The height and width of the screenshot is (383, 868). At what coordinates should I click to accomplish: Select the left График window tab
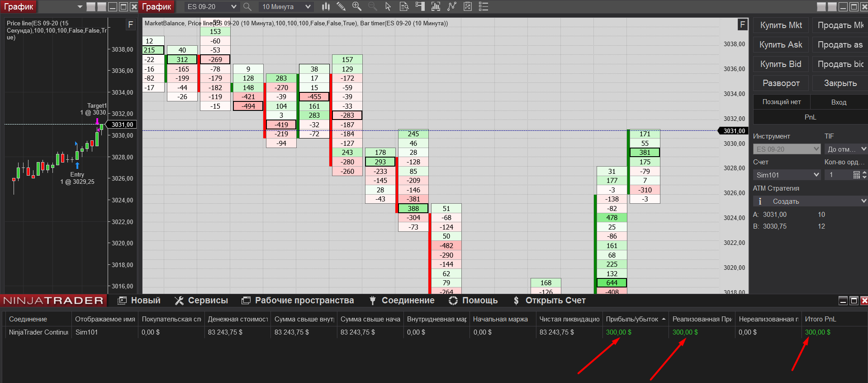click(19, 7)
